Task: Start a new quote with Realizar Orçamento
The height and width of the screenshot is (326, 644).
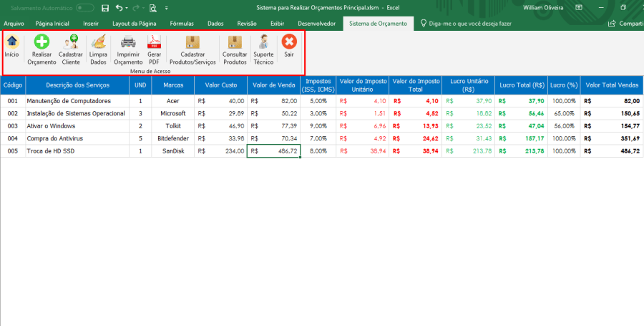Action: [x=42, y=49]
